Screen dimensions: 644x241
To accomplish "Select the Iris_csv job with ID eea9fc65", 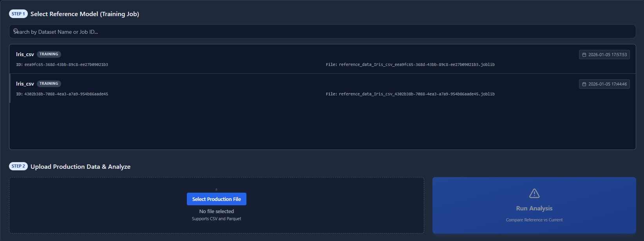I will (322, 59).
